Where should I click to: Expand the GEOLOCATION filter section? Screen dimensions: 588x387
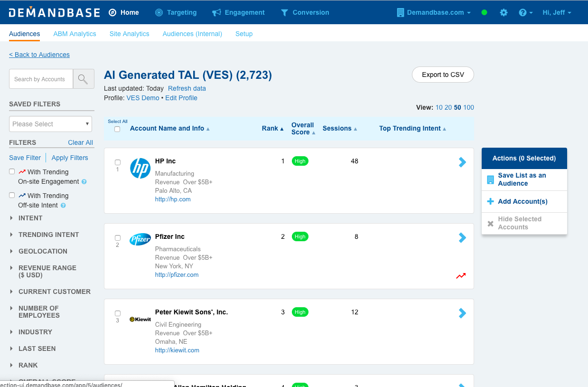click(43, 251)
